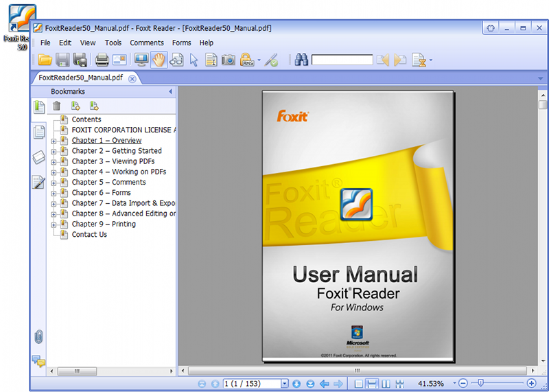Choose the Select Annotation arrow tool
Viewport: 549px width, 392px height.
194,60
